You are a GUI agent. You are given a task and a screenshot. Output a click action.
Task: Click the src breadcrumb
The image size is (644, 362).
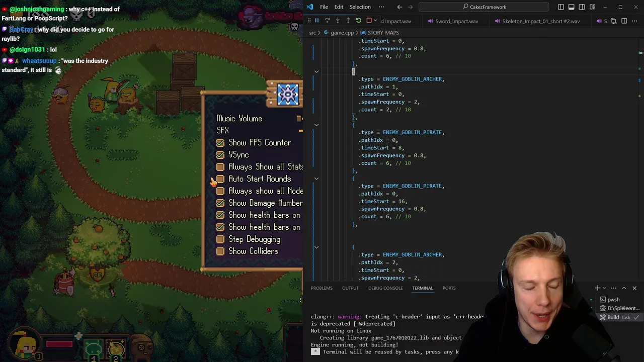(x=312, y=33)
